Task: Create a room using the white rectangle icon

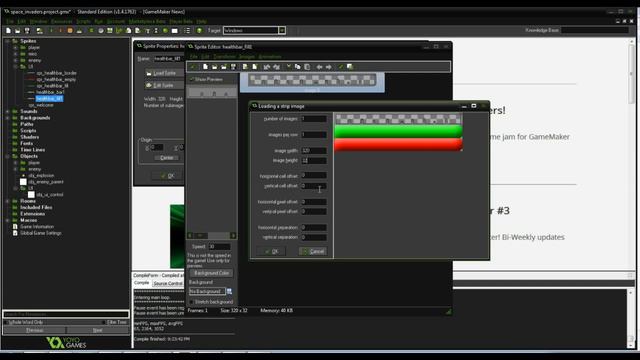Action: click(x=175, y=31)
